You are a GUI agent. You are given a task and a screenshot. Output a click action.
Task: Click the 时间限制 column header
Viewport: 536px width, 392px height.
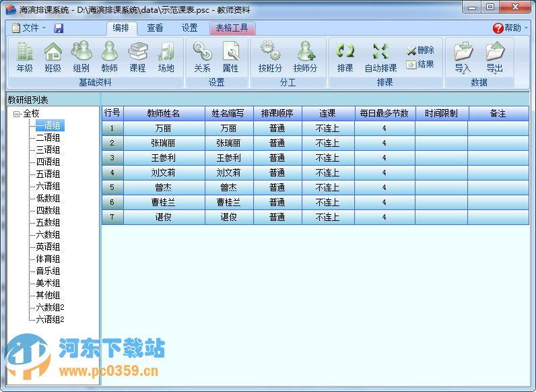442,114
